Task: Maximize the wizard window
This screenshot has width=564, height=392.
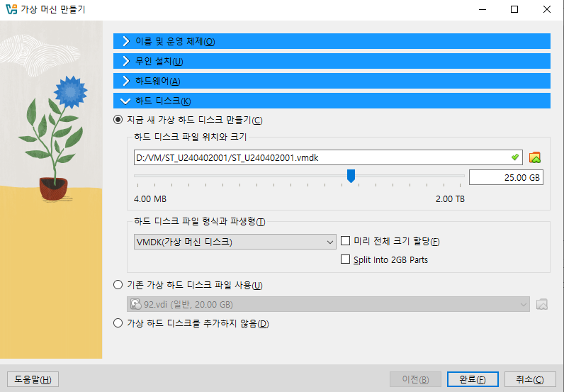Action: coord(514,9)
